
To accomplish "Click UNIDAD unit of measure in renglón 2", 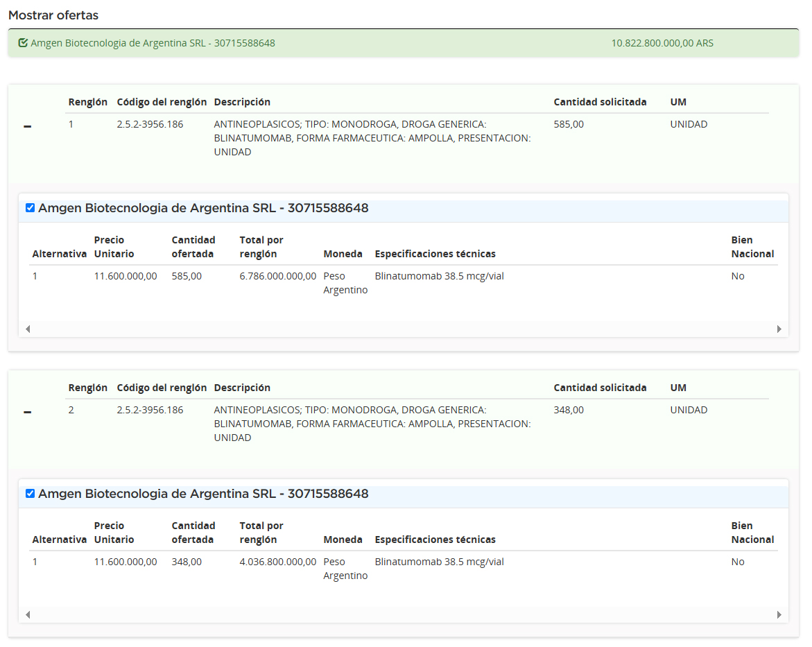I will pyautogui.click(x=689, y=410).
